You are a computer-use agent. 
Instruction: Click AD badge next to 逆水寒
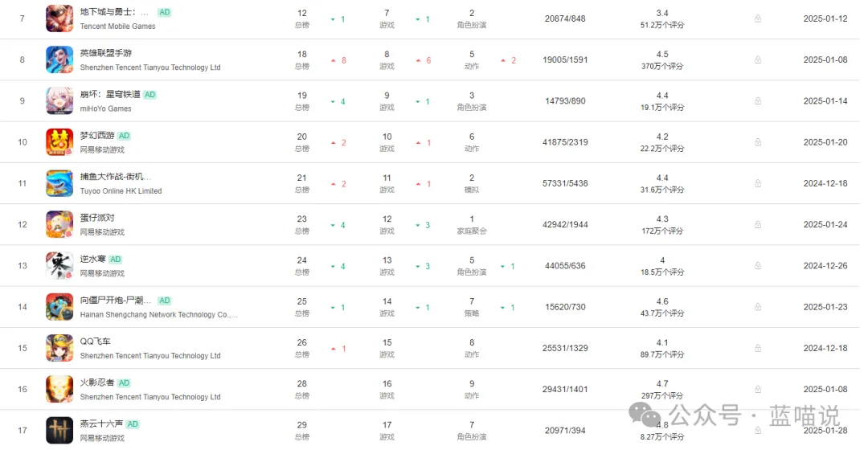(x=115, y=259)
